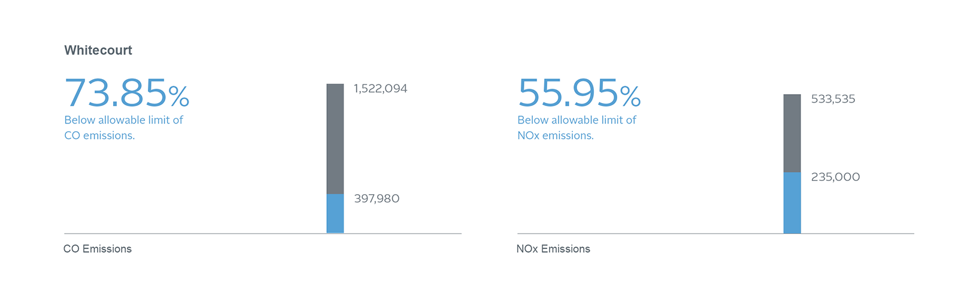980x296 pixels.
Task: Click the NOx chart baseline axis
Action: 715,233
